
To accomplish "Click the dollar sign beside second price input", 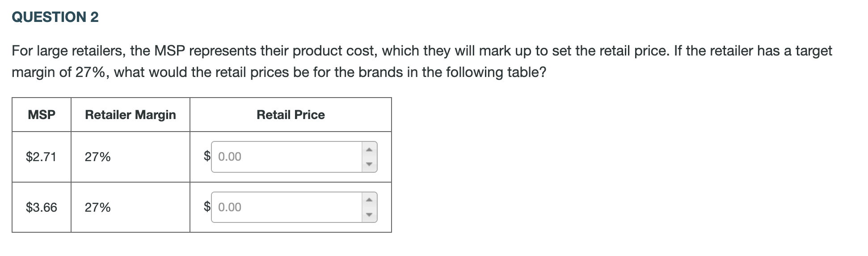I will point(207,206).
